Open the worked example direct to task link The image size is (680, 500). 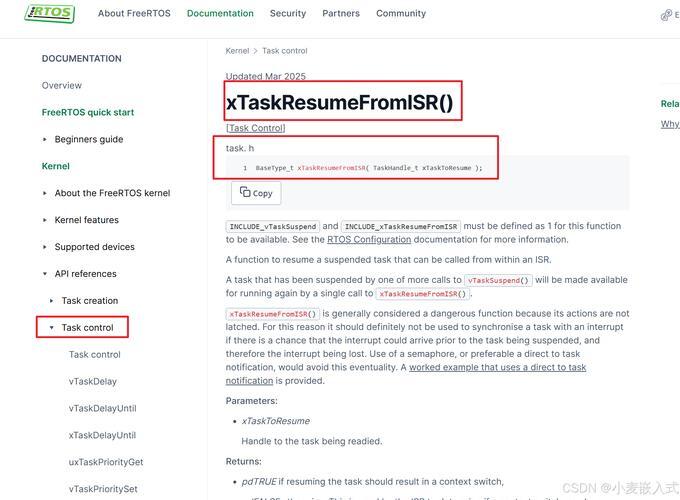(497, 367)
